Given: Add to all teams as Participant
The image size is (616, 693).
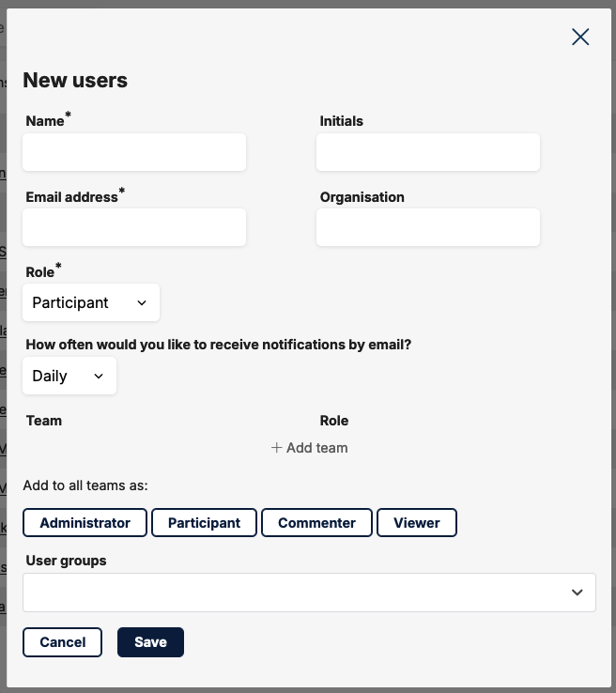Looking at the screenshot, I should [x=204, y=523].
